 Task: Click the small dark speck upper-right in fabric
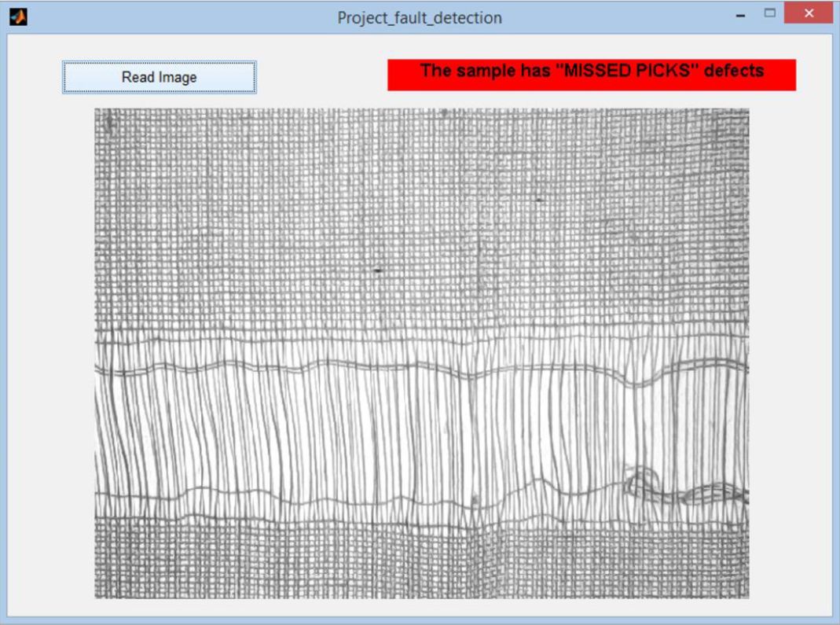click(x=539, y=200)
